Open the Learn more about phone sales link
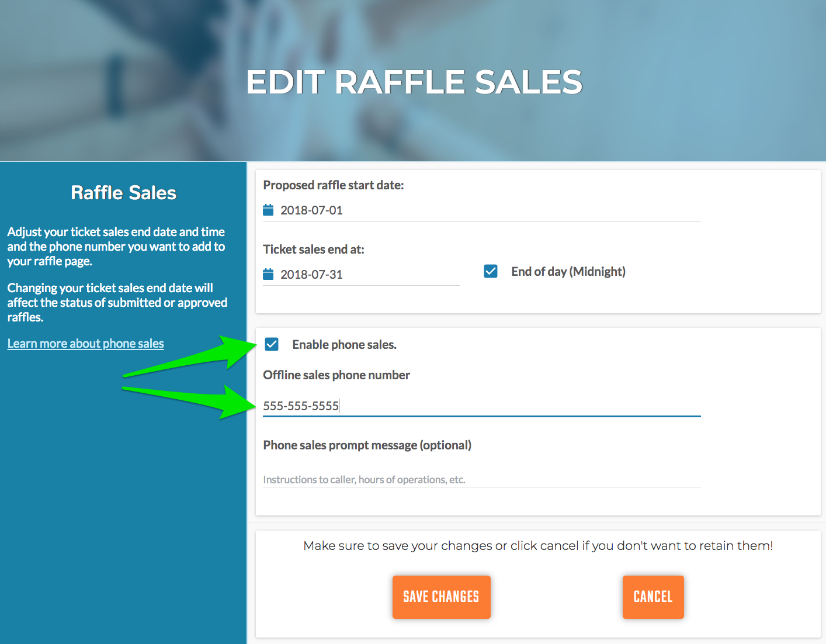 pyautogui.click(x=85, y=344)
